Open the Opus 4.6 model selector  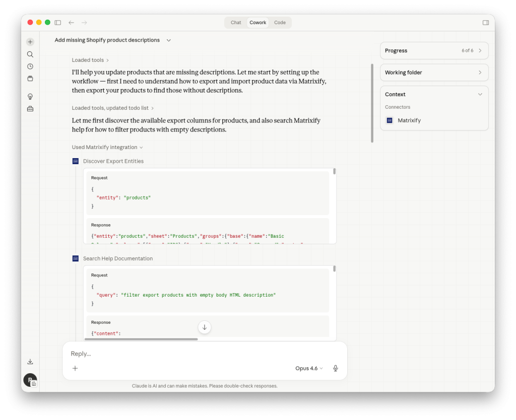point(308,368)
